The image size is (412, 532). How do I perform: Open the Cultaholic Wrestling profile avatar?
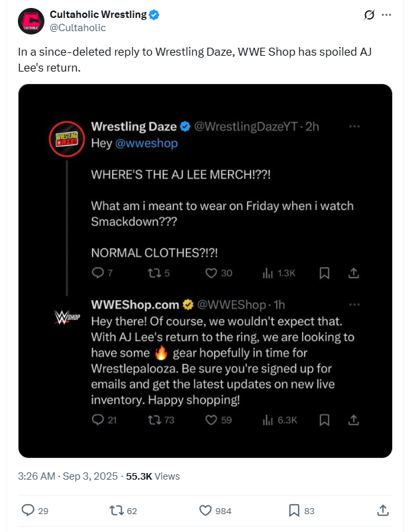[x=30, y=21]
